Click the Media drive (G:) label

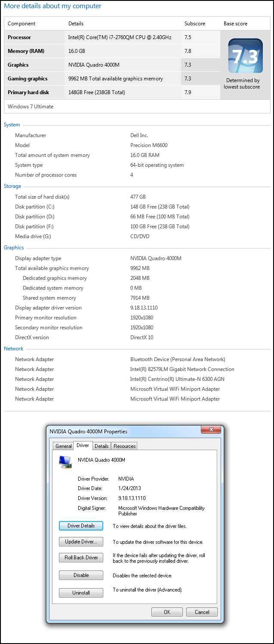(34, 236)
